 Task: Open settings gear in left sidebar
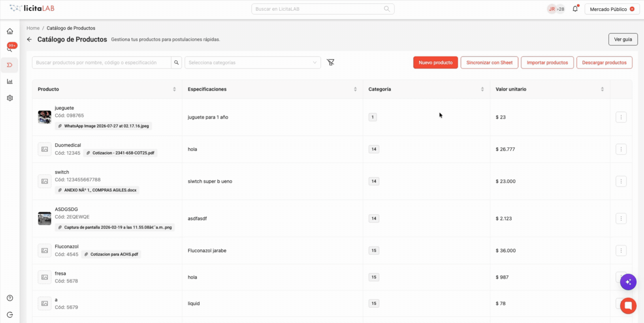[x=10, y=98]
